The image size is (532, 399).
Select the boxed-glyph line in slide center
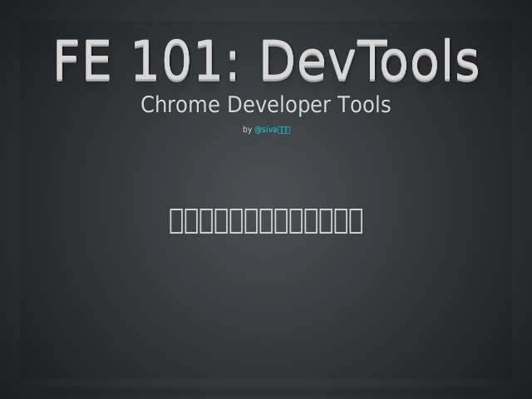click(x=266, y=221)
